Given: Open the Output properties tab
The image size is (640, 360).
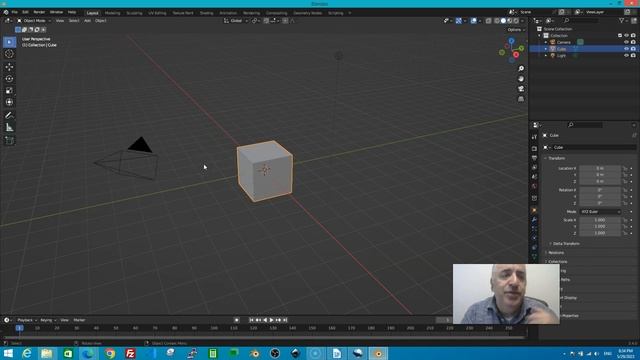Looking at the screenshot, I should [534, 158].
